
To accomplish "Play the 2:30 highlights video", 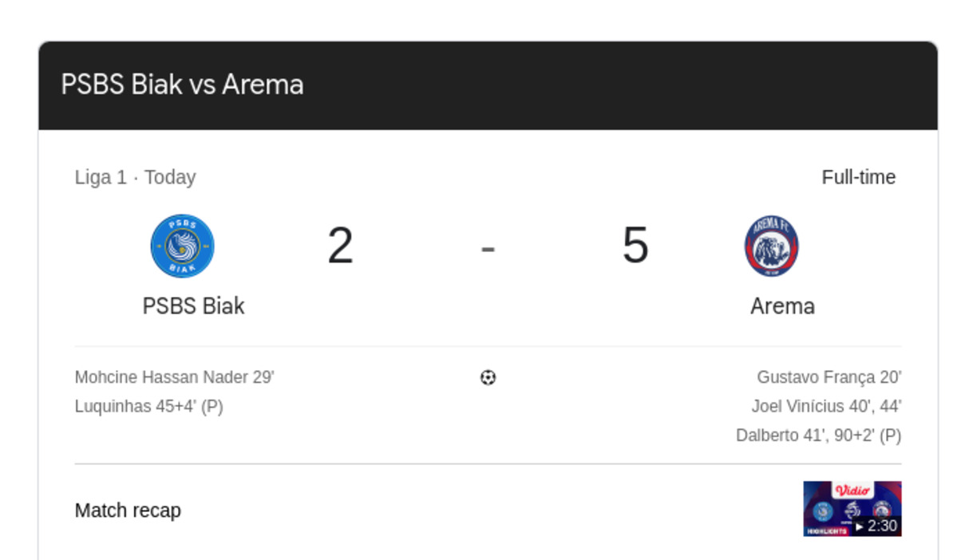I will click(x=876, y=526).
